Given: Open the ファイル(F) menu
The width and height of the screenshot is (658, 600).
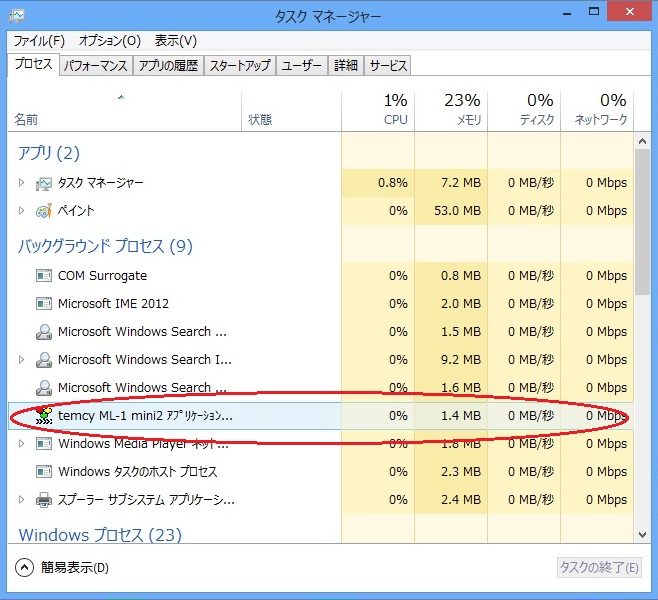Looking at the screenshot, I should tap(39, 41).
